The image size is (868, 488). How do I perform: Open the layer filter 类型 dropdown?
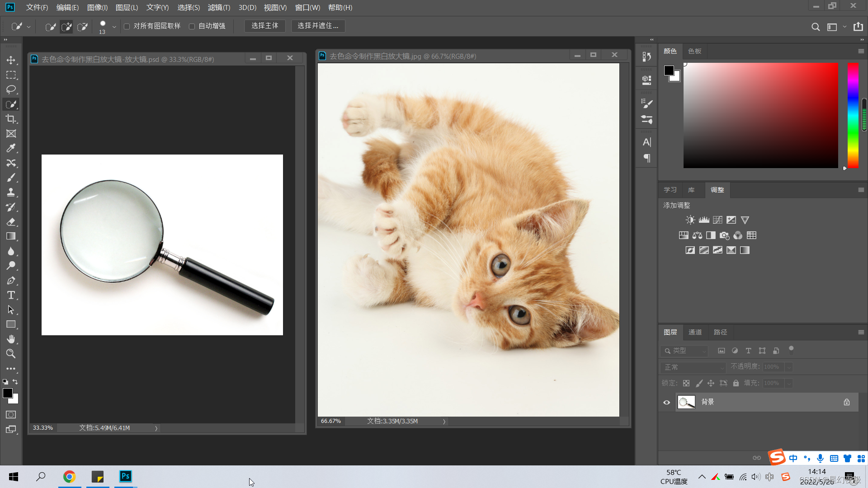point(684,351)
